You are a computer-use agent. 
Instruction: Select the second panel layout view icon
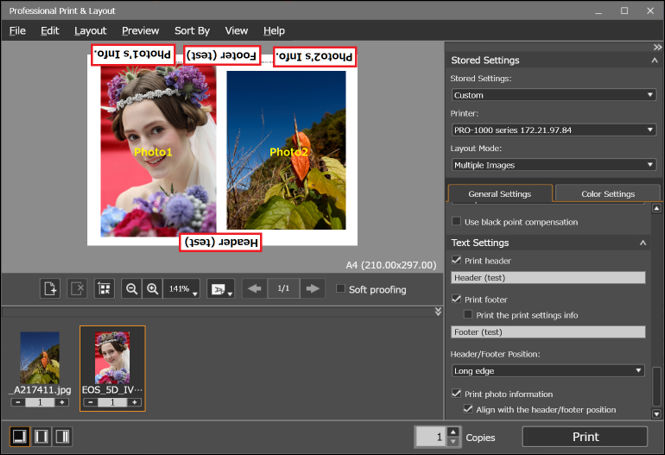(41, 436)
